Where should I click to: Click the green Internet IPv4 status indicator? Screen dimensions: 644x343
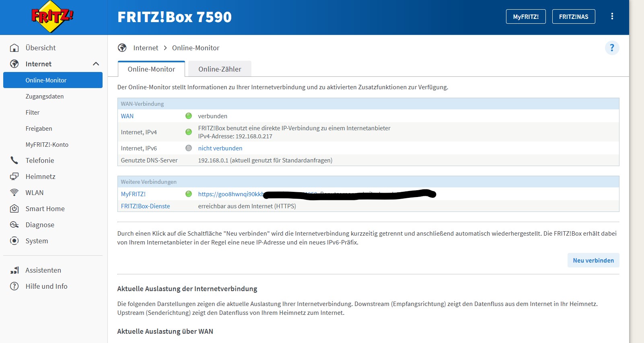188,132
